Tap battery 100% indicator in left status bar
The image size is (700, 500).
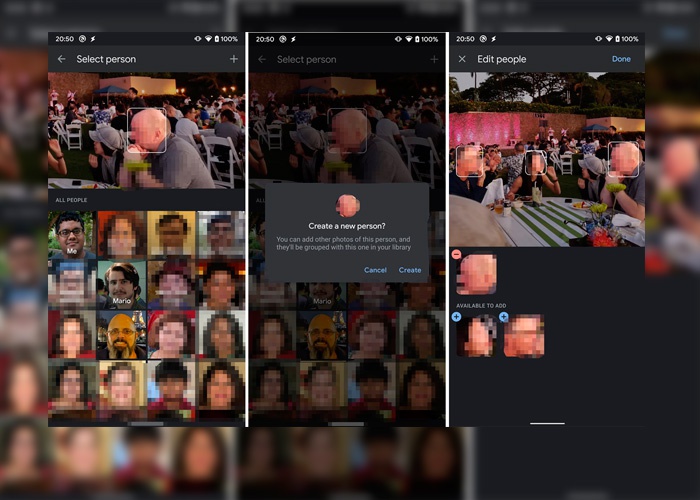point(226,39)
